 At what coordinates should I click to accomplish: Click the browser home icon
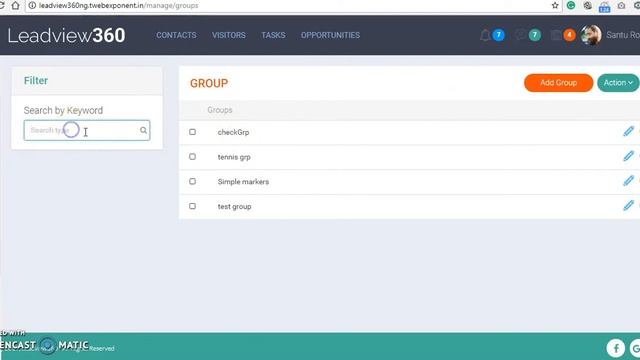tap(16, 6)
